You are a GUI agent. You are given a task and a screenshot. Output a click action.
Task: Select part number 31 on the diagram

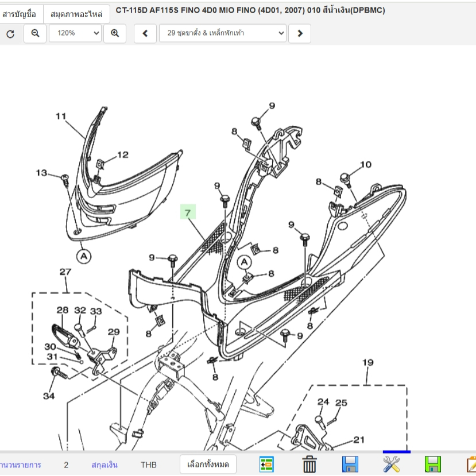[x=52, y=357]
